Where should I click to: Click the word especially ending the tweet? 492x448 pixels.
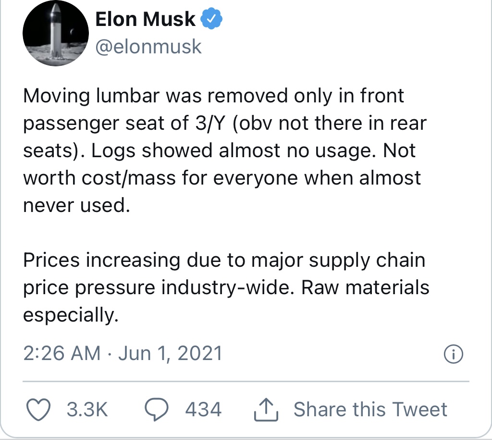pyautogui.click(x=71, y=315)
